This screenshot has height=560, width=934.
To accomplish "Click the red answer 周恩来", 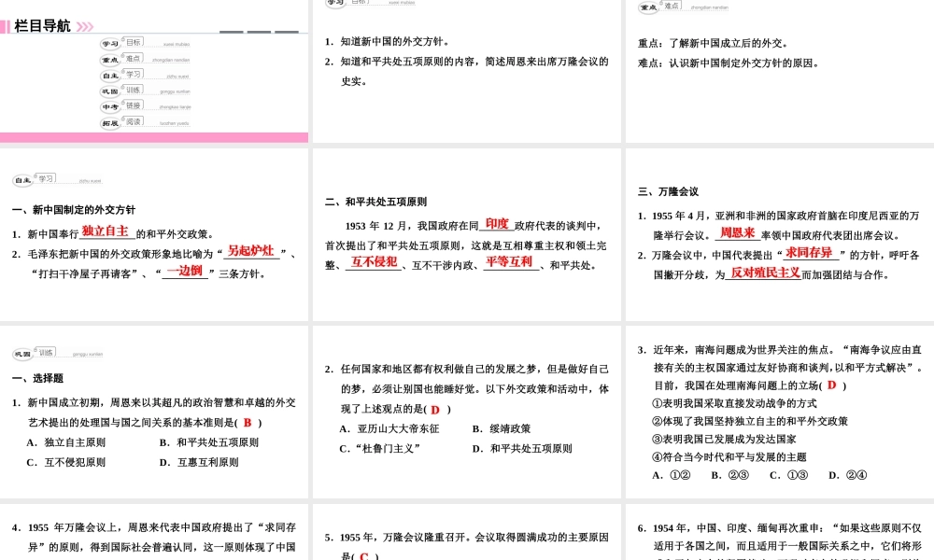I will click(738, 232).
